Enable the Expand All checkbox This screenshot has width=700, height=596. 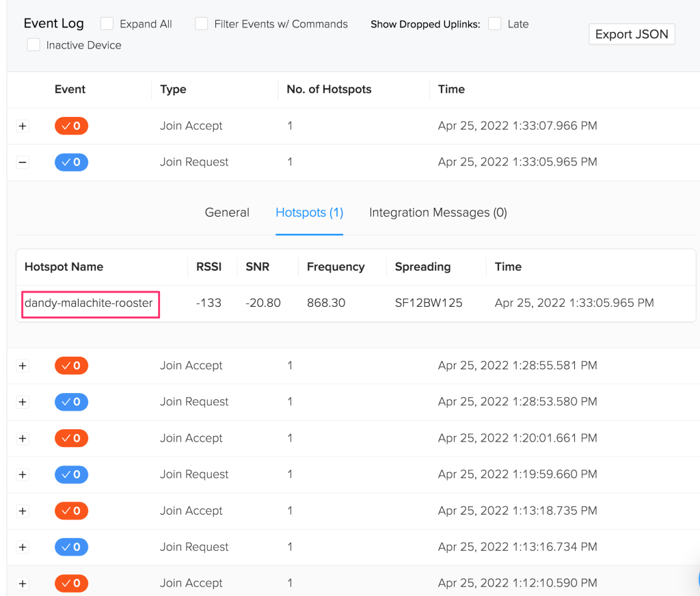pyautogui.click(x=107, y=24)
